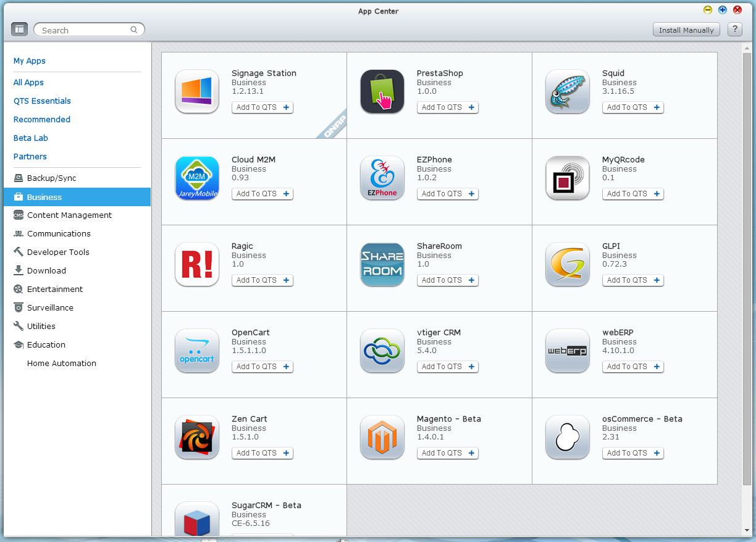The width and height of the screenshot is (756, 542).
Task: Add Zen Cart to QTS
Action: pyautogui.click(x=262, y=453)
